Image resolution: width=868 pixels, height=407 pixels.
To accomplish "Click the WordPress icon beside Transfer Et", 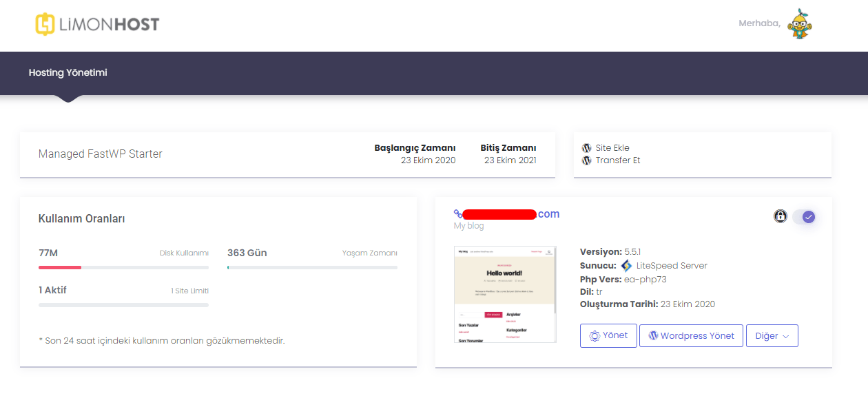I will coord(587,160).
